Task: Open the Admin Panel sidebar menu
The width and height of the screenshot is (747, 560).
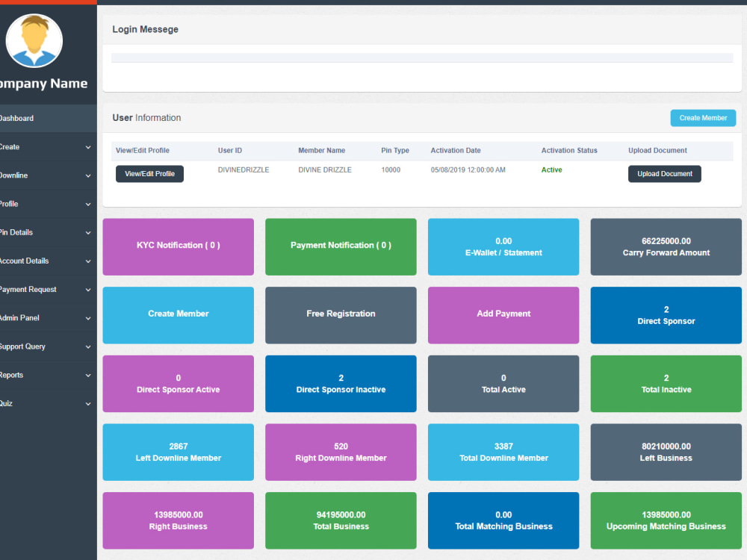Action: tap(48, 318)
